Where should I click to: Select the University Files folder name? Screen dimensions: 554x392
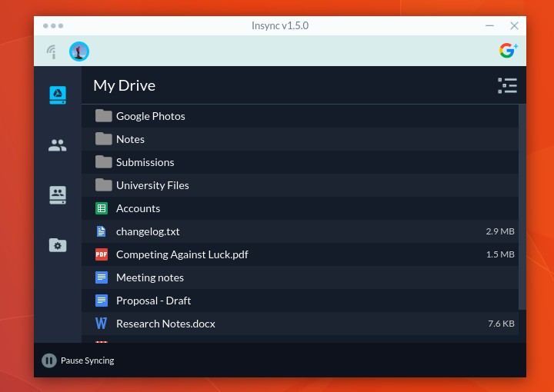pyautogui.click(x=152, y=185)
